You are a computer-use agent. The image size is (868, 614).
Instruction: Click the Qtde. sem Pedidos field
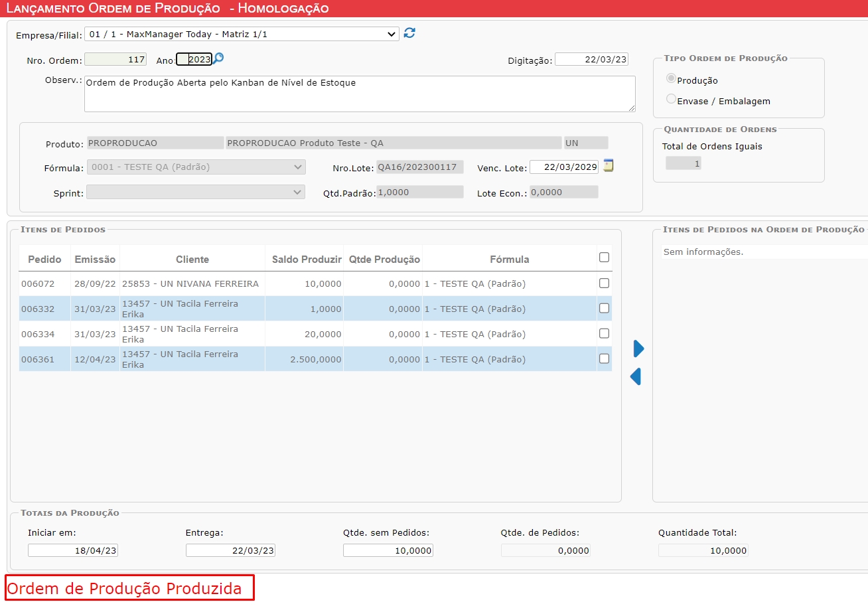coord(388,550)
